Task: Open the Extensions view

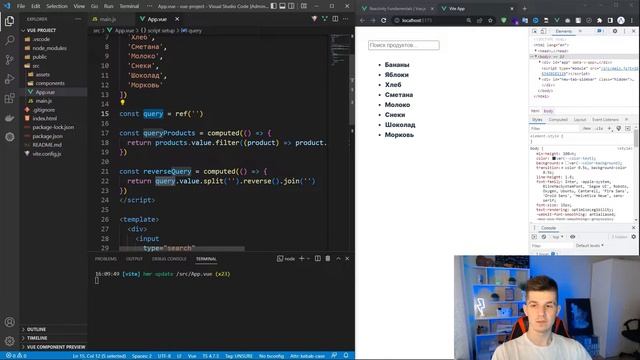Action: 9,98
